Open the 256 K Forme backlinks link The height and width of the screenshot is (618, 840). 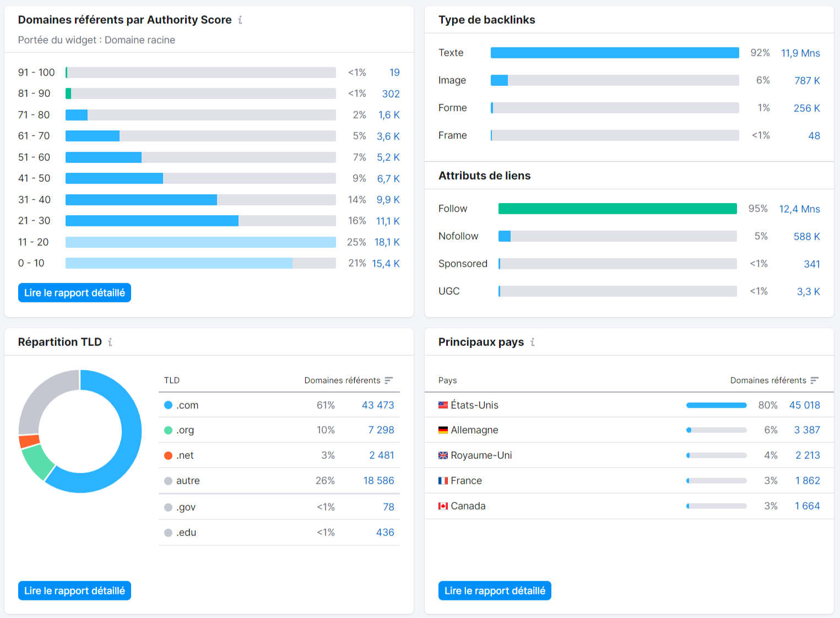point(807,108)
